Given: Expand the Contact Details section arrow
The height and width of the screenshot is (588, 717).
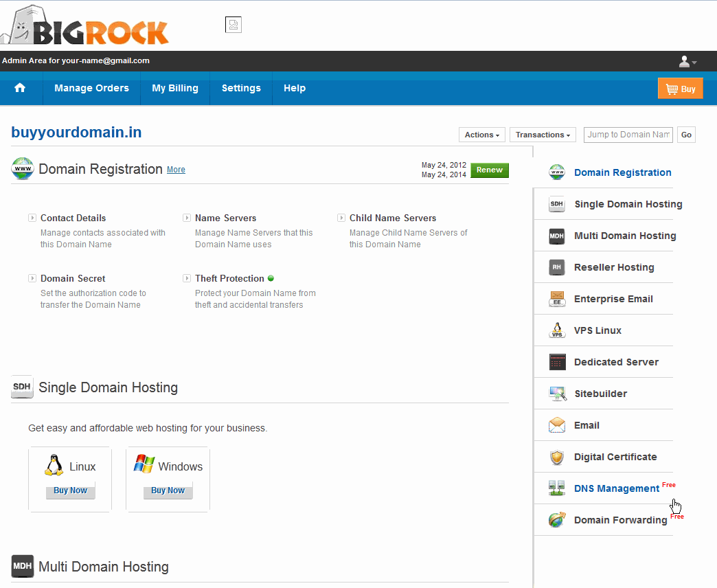Looking at the screenshot, I should click(32, 218).
